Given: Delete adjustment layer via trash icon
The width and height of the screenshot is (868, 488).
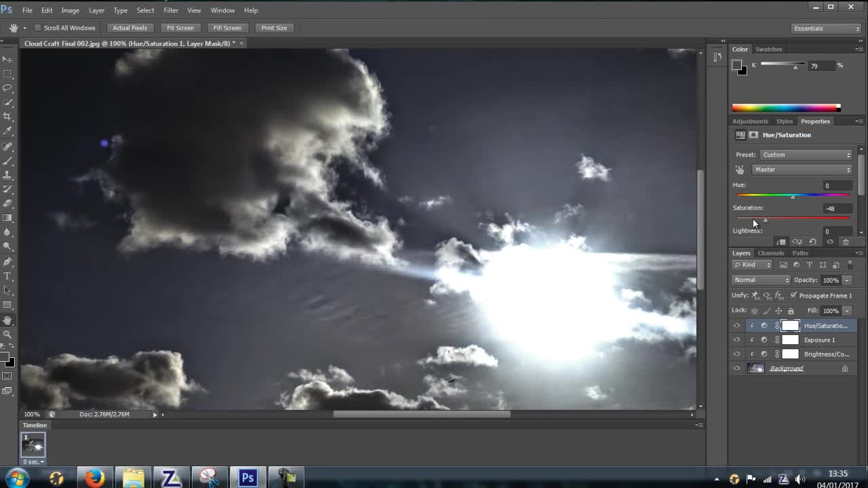Looking at the screenshot, I should tap(846, 242).
